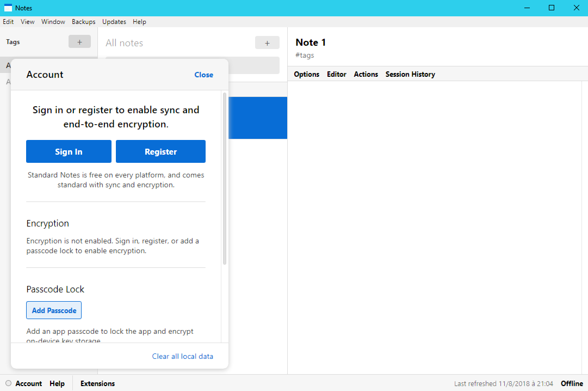This screenshot has width=588, height=391.
Task: Minimize the Notes window
Action: pos(527,8)
